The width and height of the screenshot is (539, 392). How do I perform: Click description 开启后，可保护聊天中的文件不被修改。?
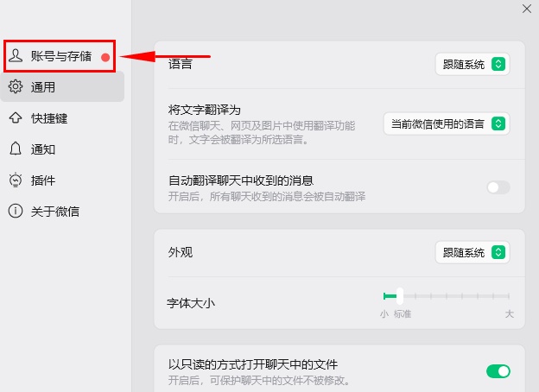[261, 380]
